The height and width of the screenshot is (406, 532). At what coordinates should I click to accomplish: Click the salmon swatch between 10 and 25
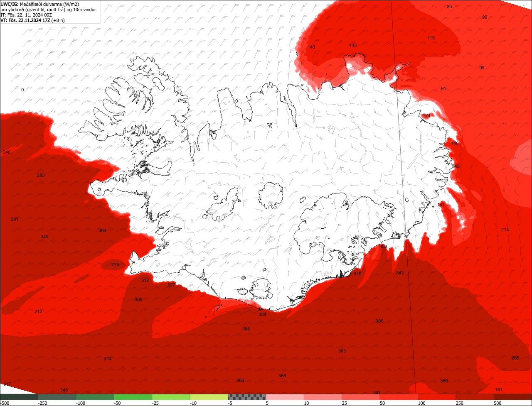[323, 397]
